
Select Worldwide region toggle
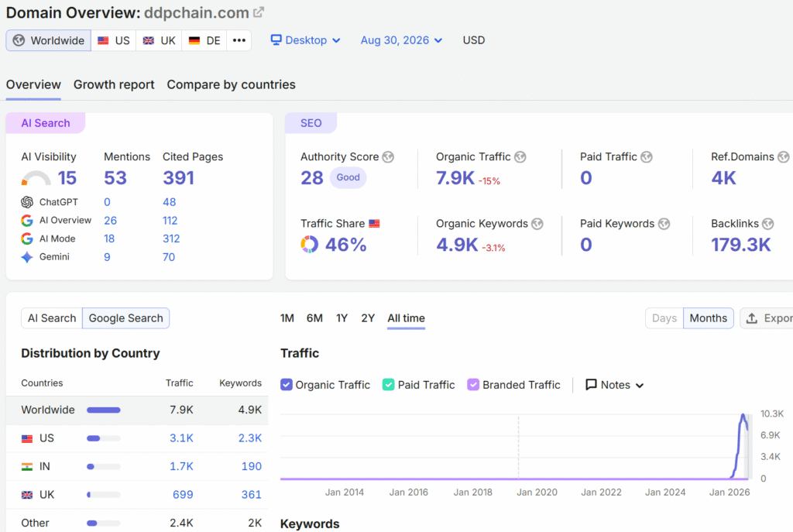(x=49, y=40)
